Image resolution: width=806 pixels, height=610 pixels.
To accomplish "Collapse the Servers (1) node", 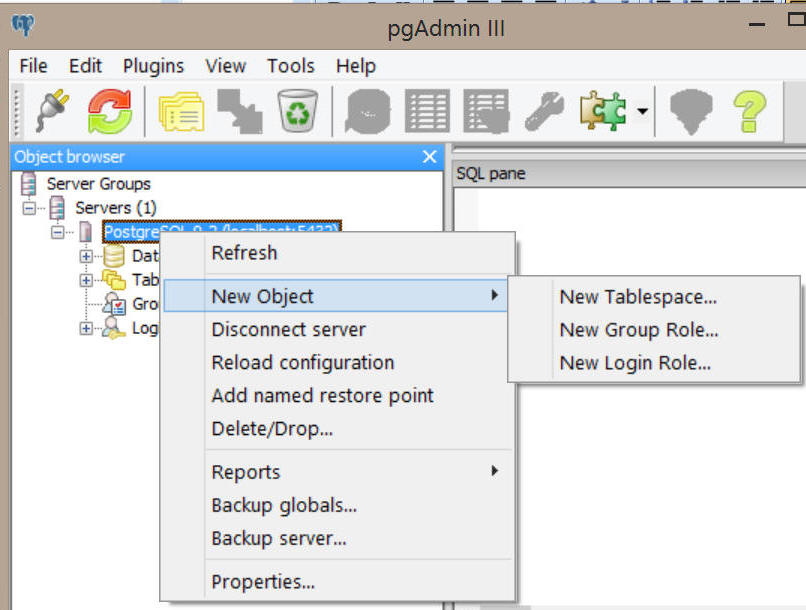I will click(29, 208).
